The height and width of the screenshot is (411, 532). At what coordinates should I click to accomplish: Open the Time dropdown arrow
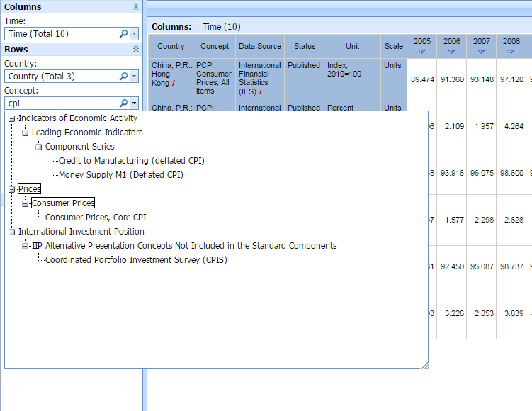[134, 34]
